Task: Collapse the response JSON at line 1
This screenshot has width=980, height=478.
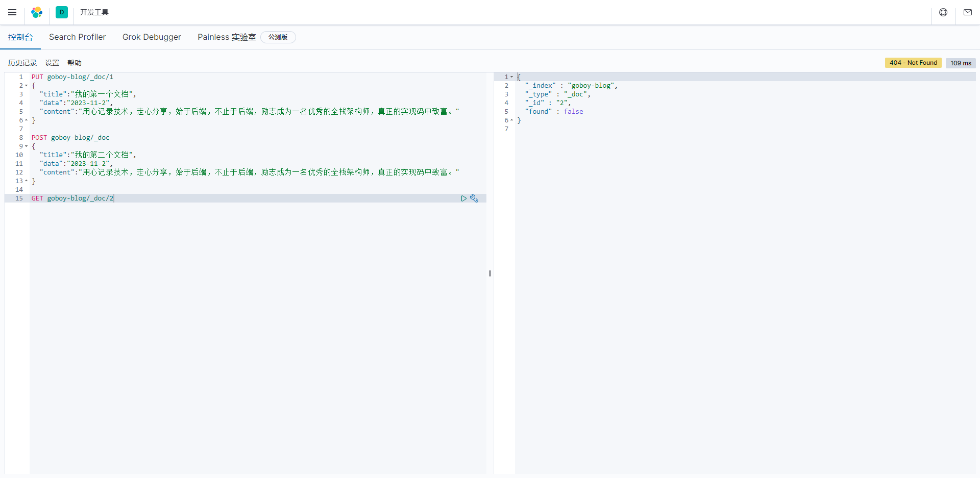Action: click(x=512, y=77)
